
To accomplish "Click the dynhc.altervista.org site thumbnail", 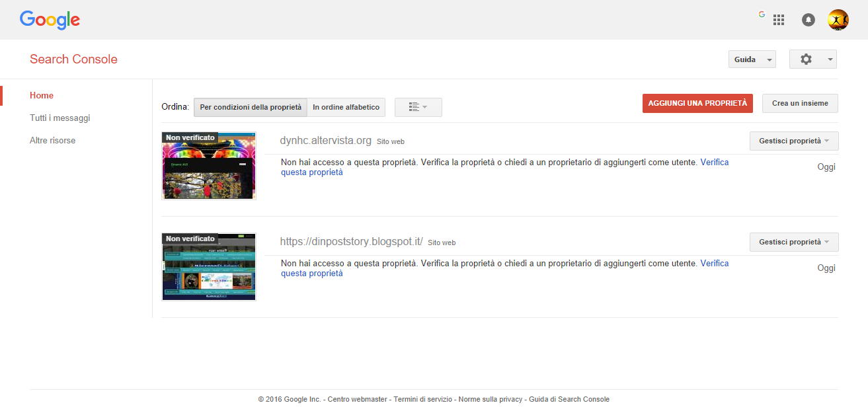I will pos(209,165).
